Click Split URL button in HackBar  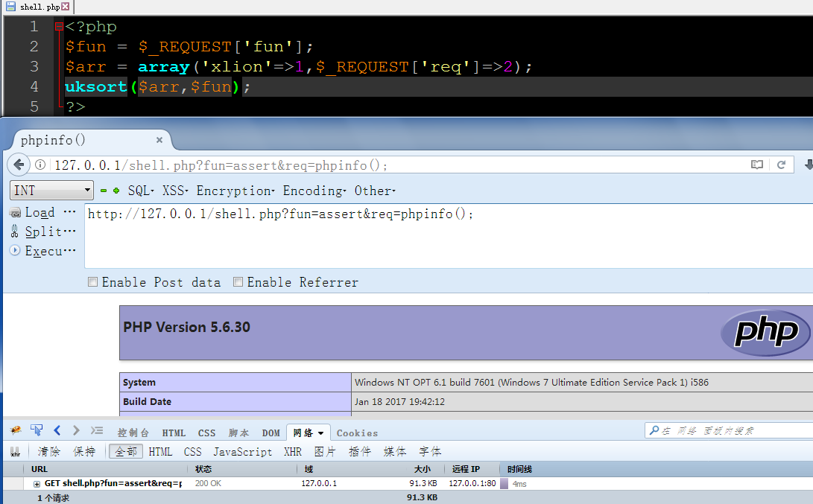pyautogui.click(x=42, y=232)
